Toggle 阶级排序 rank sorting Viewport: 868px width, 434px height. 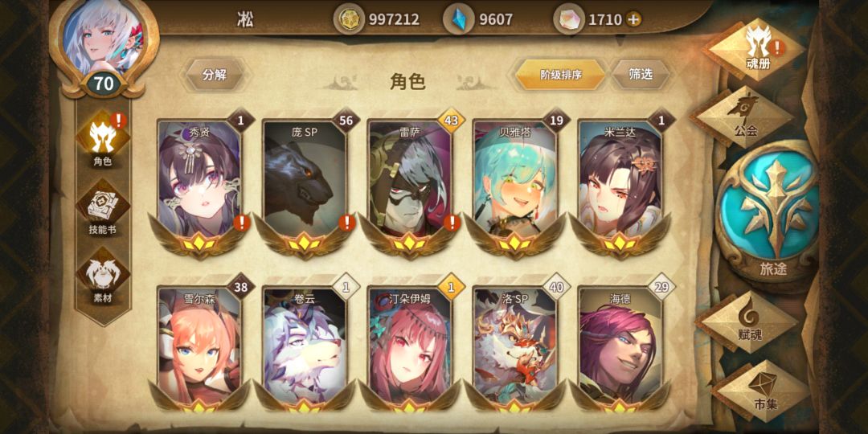tap(561, 75)
